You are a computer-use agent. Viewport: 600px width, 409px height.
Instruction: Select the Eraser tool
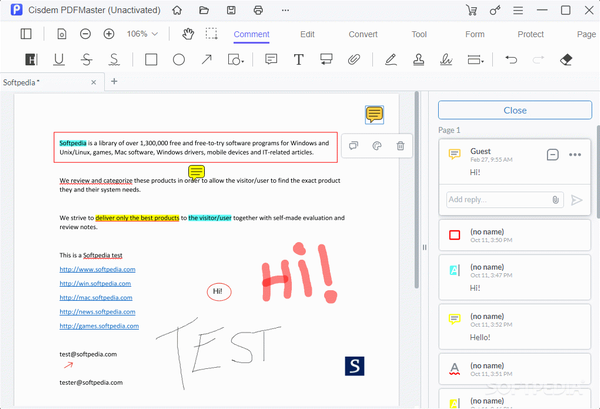[566, 60]
